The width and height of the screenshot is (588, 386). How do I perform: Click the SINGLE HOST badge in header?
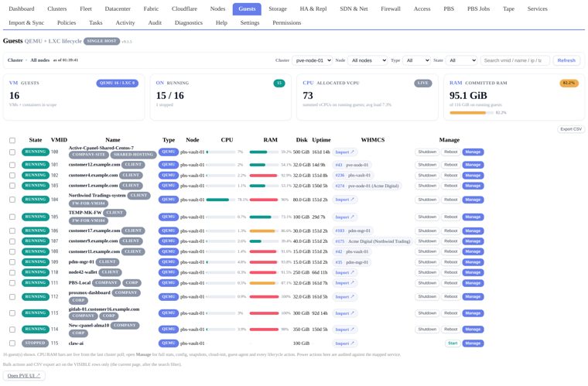pos(101,41)
